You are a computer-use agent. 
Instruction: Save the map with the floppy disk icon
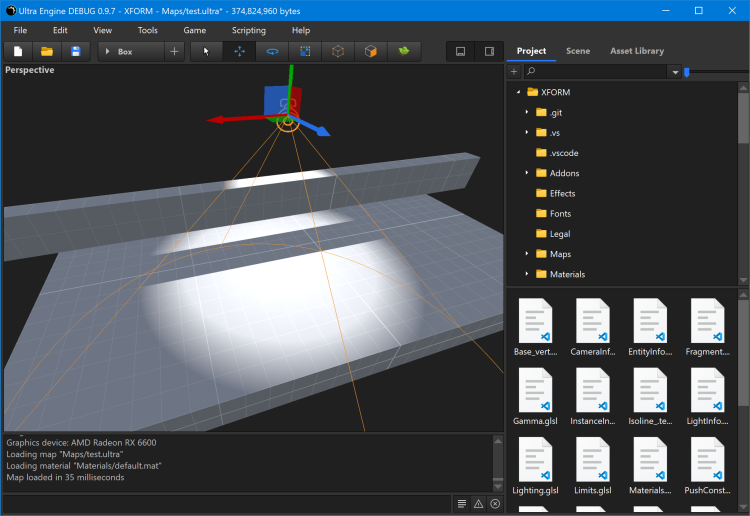[75, 51]
